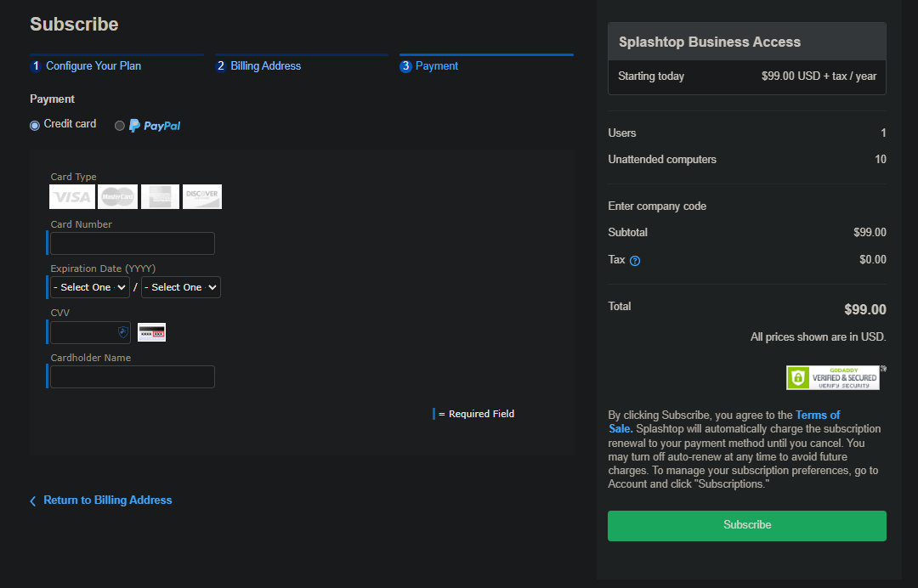
Task: Click the $99.00 USD + tax / year price
Action: tap(819, 76)
